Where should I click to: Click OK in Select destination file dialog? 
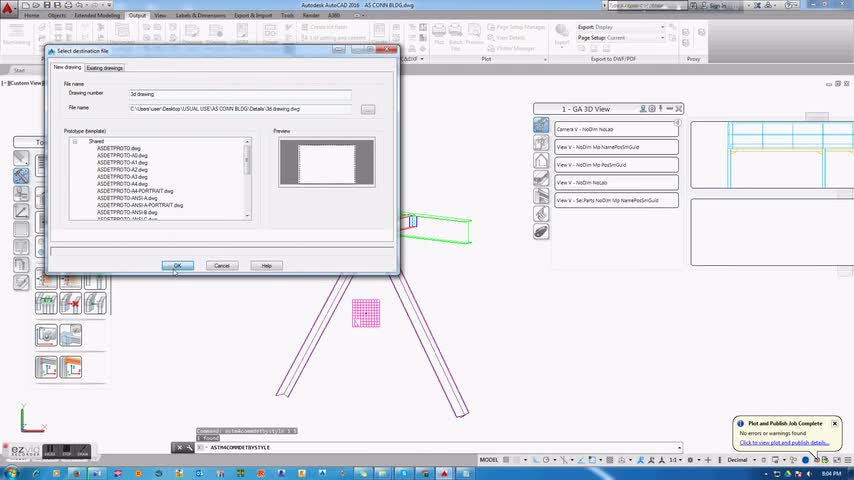click(x=178, y=265)
